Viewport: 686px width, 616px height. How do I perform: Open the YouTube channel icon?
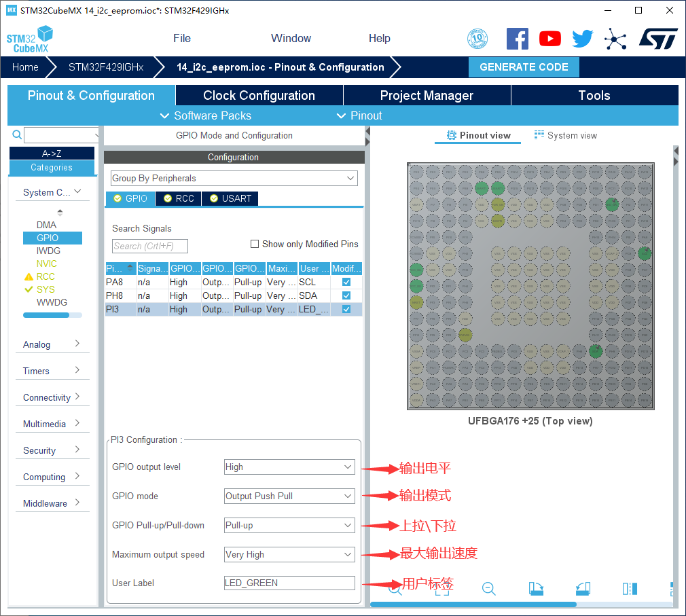[549, 39]
